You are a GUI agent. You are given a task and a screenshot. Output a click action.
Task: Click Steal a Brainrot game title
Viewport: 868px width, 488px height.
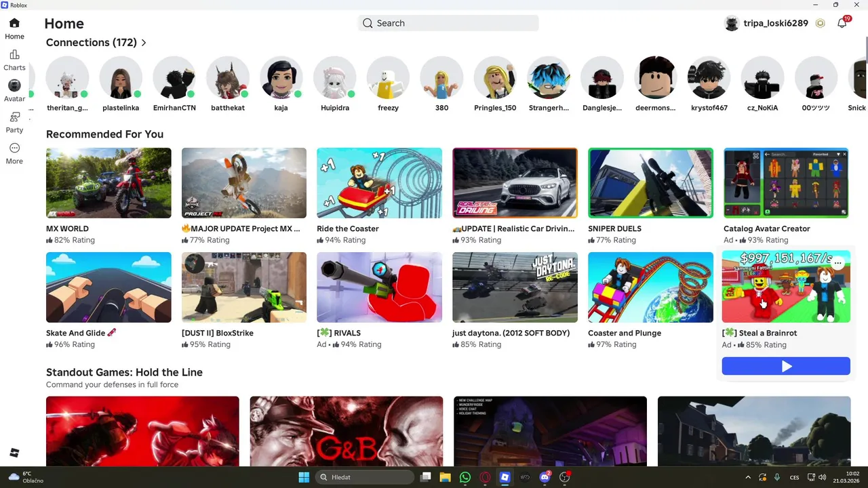[x=759, y=333]
